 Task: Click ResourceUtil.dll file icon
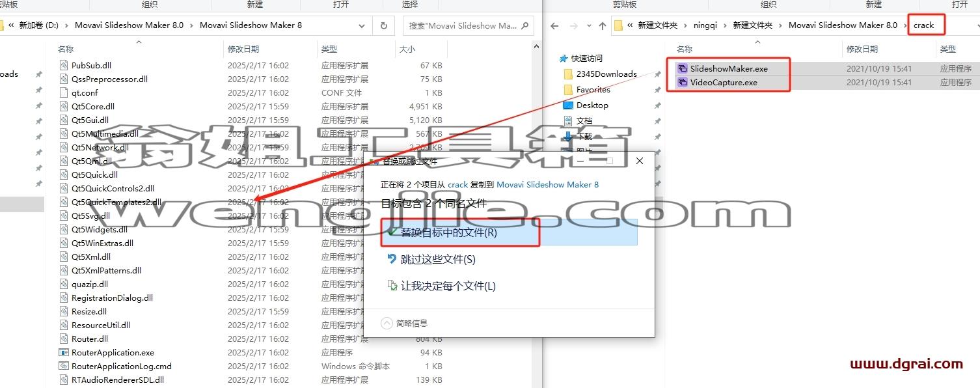[64, 325]
